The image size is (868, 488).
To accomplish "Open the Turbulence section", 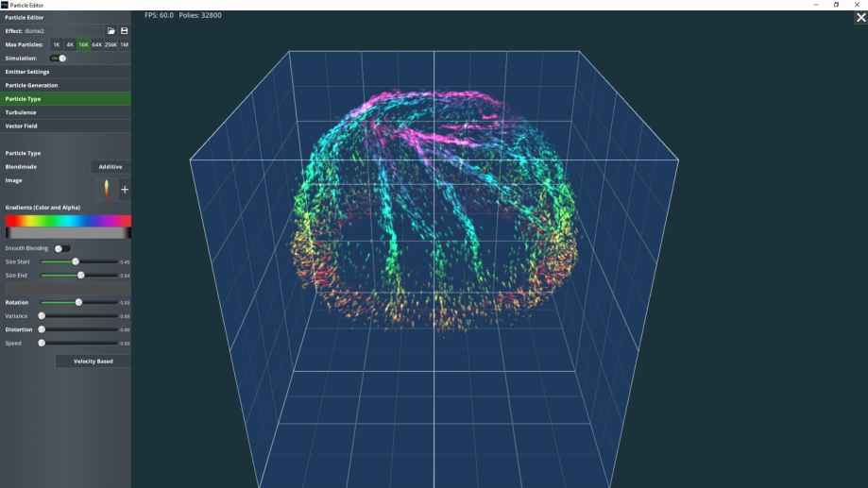I will 65,112.
